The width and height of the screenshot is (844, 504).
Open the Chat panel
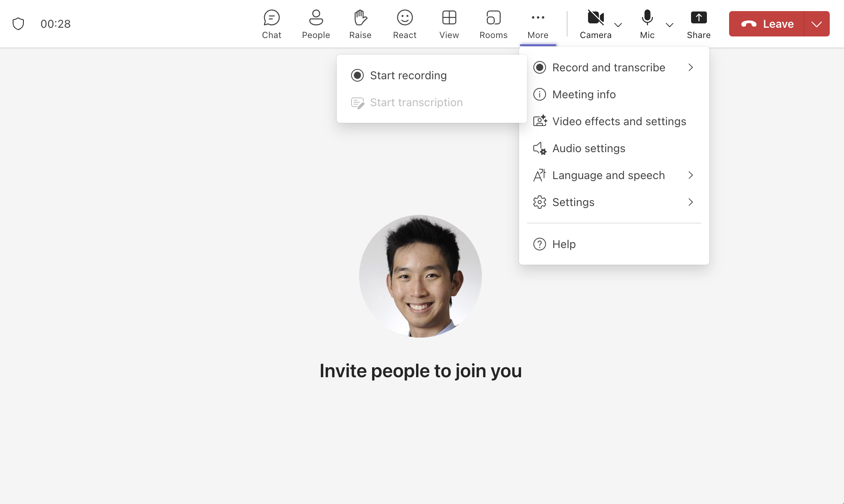271,24
